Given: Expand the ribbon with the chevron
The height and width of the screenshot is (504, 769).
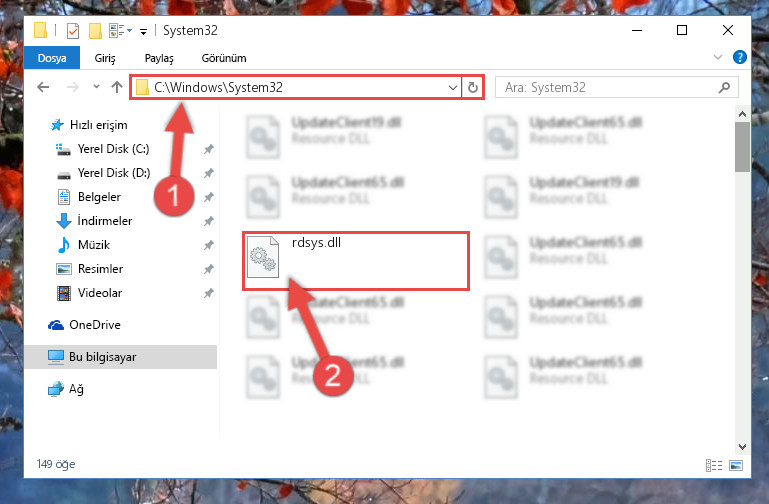Looking at the screenshot, I should pyautogui.click(x=718, y=57).
